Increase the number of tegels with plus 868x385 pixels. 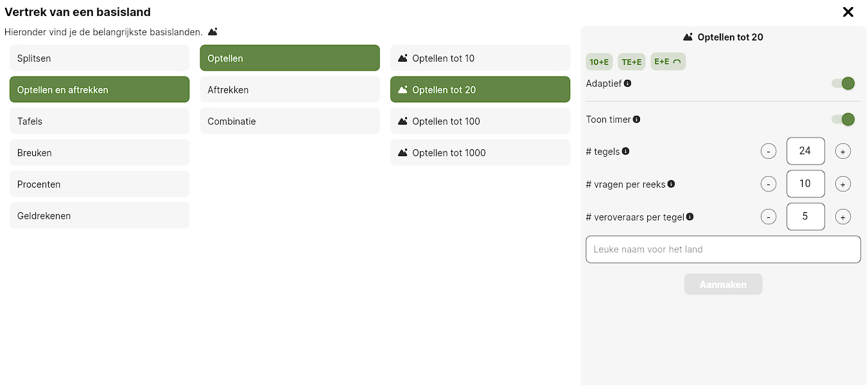coord(843,152)
